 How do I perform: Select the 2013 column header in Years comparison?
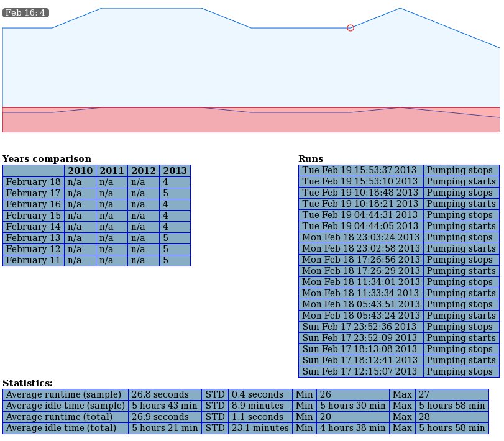click(x=175, y=171)
